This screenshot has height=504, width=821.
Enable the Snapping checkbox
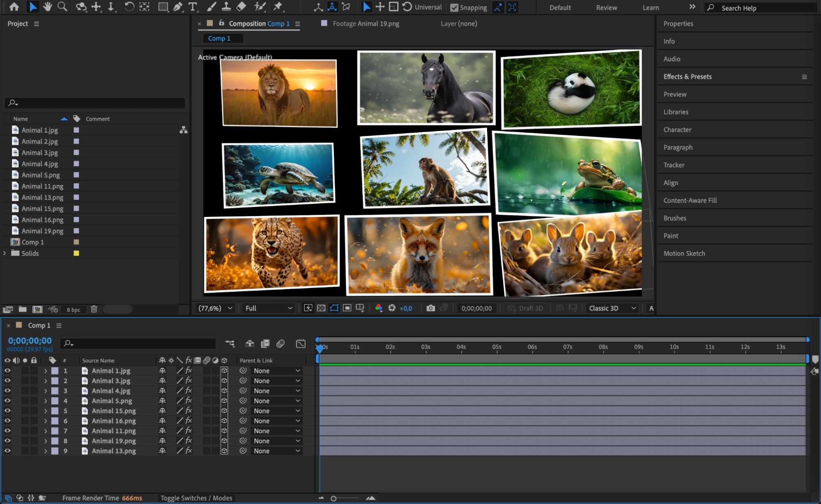454,7
